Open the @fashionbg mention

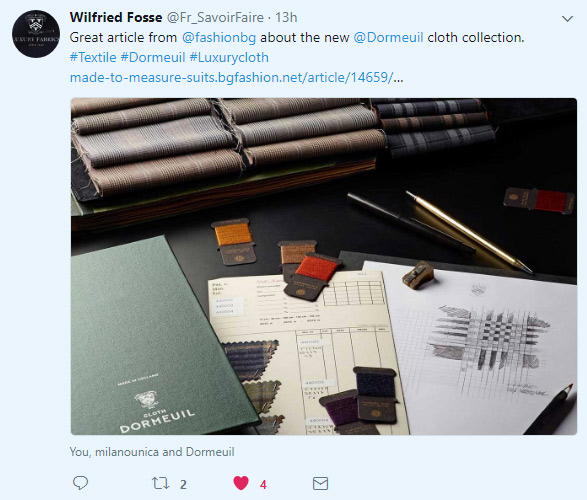tap(219, 37)
